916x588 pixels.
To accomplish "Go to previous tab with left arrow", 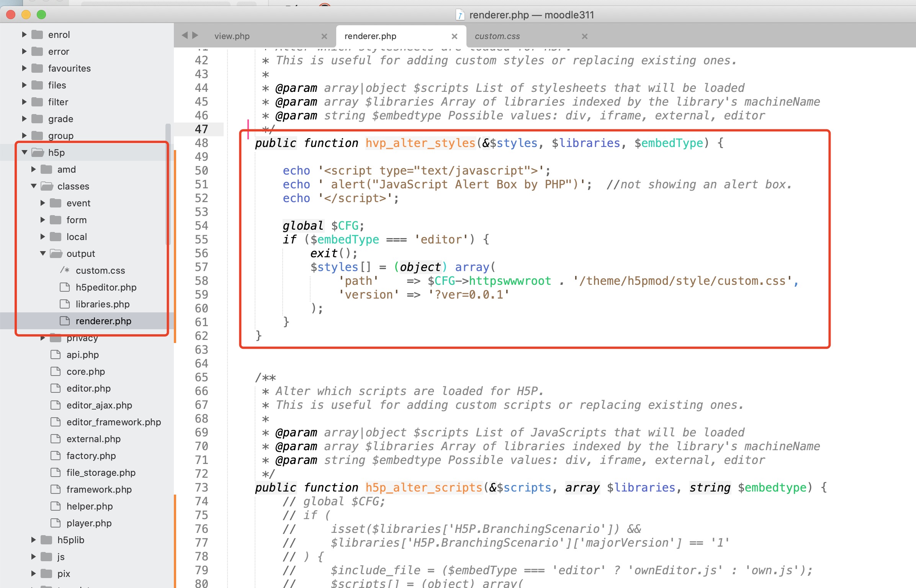I will 185,36.
